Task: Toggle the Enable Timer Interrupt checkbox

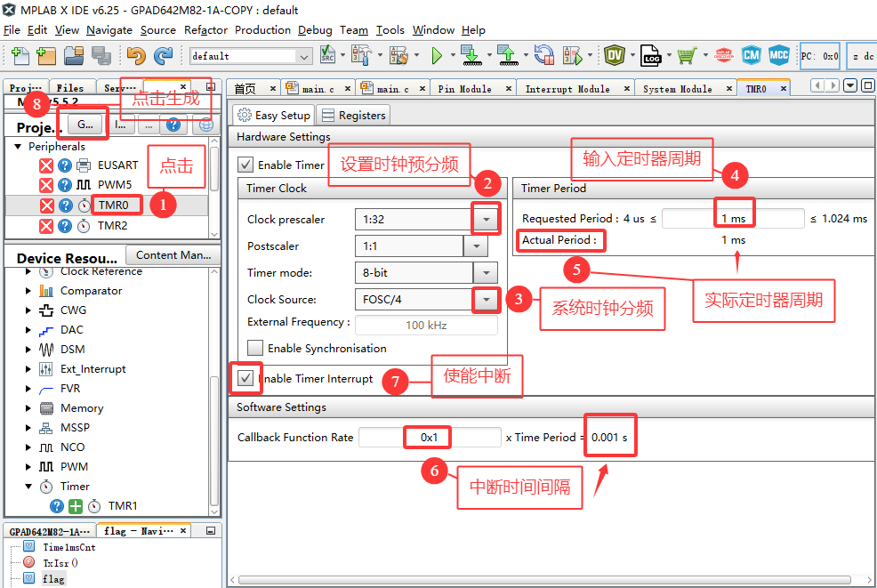Action: pyautogui.click(x=245, y=378)
